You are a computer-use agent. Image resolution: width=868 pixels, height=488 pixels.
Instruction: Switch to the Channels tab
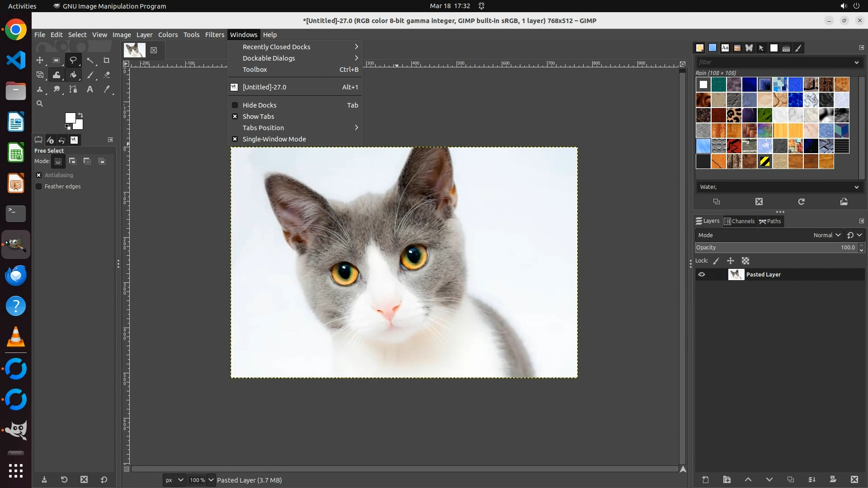click(x=740, y=221)
